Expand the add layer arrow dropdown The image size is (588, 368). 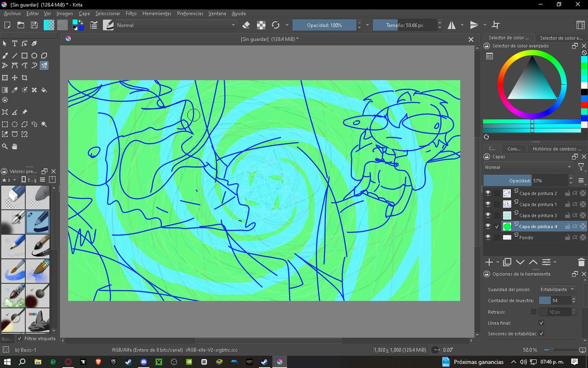498,263
